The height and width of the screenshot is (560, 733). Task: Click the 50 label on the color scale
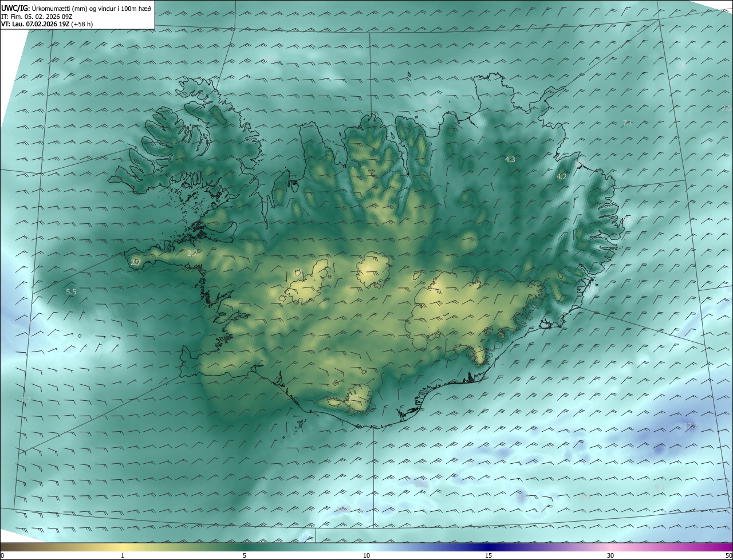728,555
